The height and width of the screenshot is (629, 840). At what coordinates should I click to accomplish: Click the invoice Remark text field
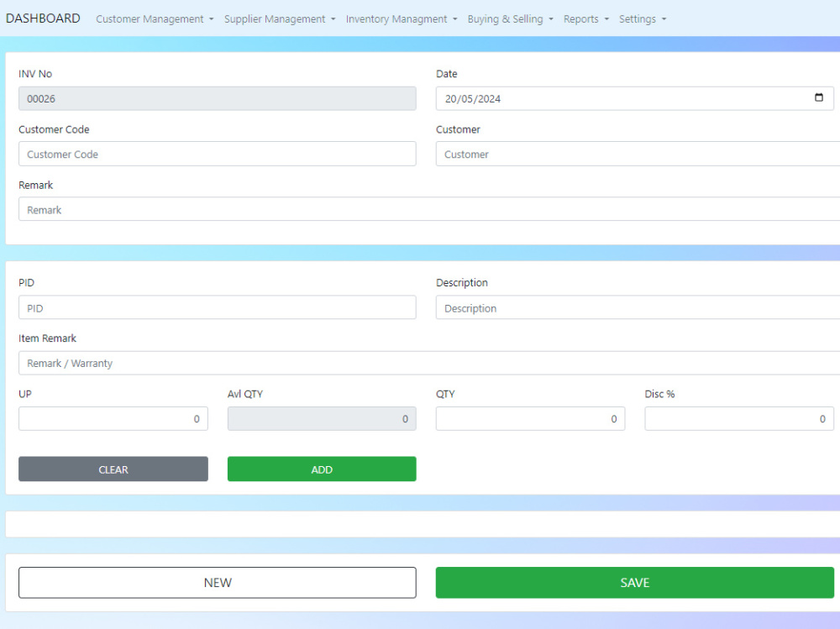(429, 209)
